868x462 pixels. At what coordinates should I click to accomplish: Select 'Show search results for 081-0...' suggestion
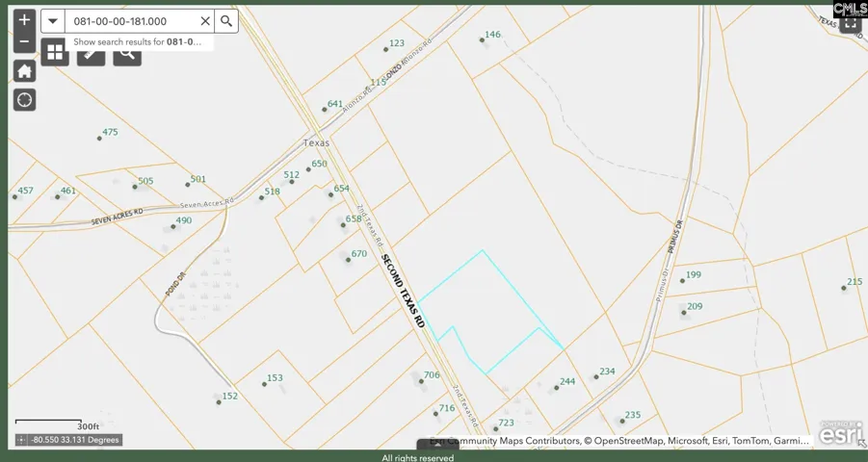point(138,42)
